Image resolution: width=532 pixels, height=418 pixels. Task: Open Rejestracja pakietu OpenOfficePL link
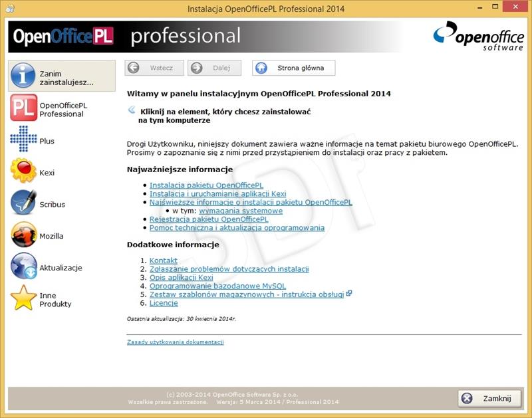click(209, 219)
